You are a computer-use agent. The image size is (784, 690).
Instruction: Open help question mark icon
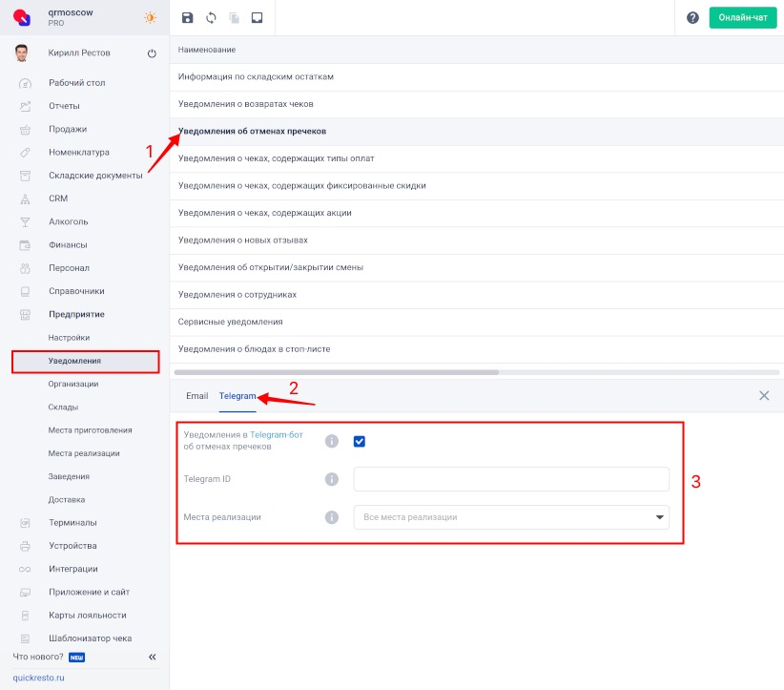point(692,18)
